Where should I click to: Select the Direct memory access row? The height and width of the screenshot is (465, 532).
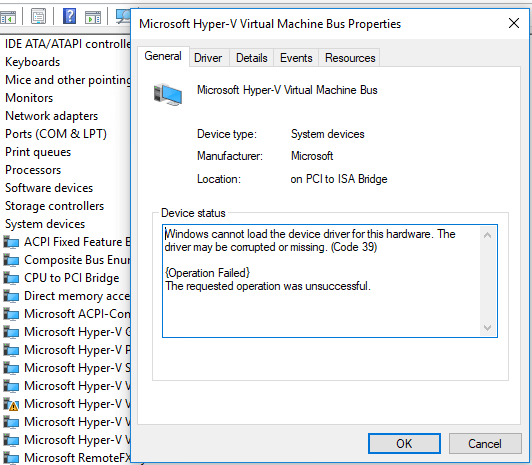tap(66, 296)
